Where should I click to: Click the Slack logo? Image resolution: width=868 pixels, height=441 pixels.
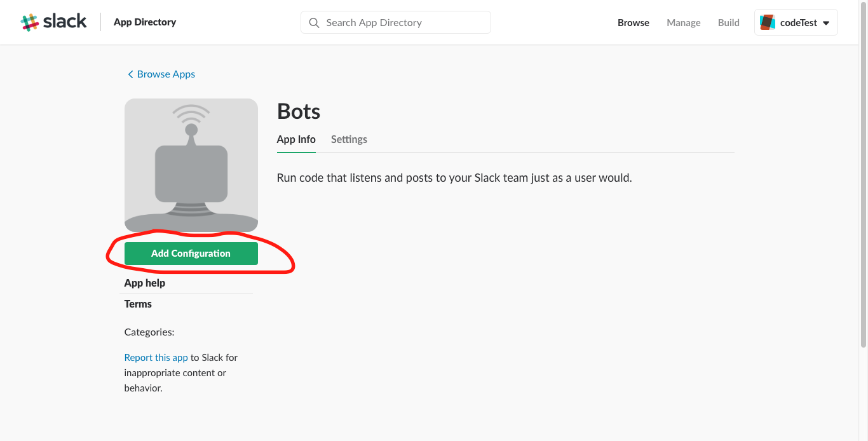53,22
